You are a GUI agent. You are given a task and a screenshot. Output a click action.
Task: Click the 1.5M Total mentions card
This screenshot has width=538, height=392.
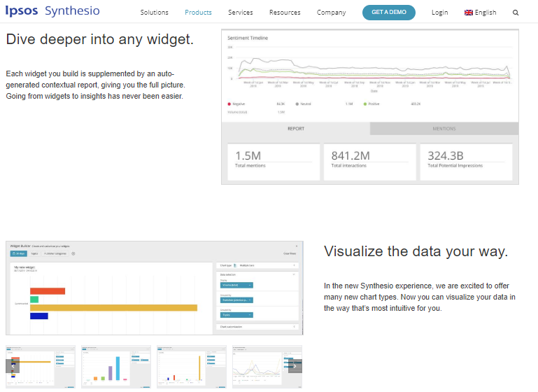coord(274,162)
